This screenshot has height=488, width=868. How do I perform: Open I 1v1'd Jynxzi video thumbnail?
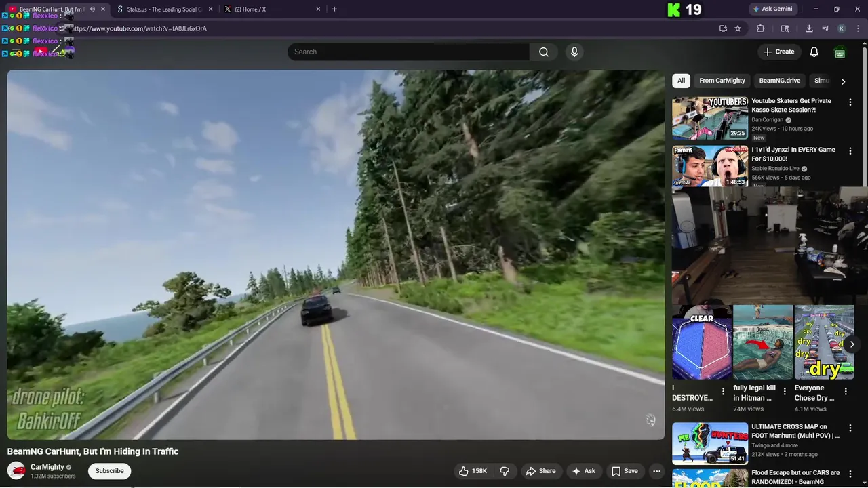point(710,166)
